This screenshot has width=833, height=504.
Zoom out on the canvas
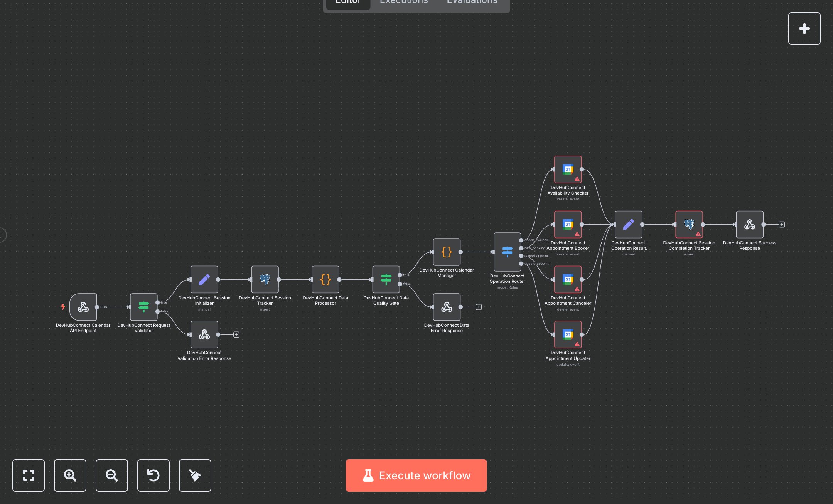[112, 475]
